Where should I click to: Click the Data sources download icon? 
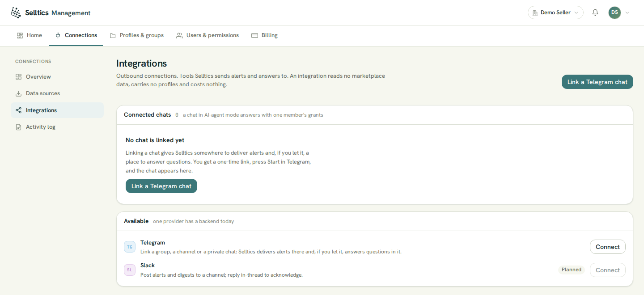click(x=18, y=93)
